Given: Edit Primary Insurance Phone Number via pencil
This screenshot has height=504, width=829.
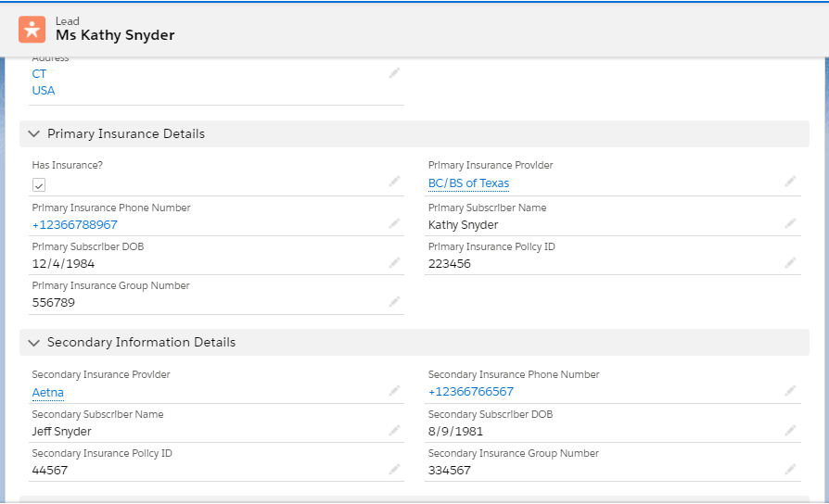Looking at the screenshot, I should (x=394, y=223).
